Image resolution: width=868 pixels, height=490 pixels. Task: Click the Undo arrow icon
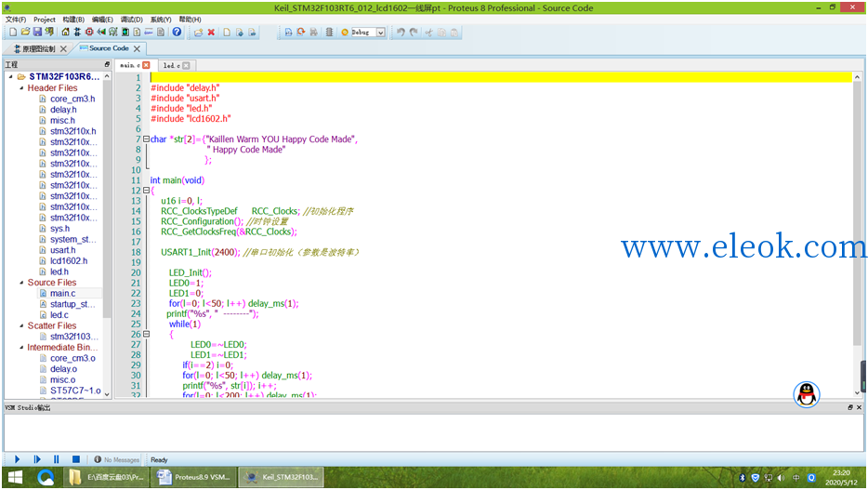click(401, 33)
